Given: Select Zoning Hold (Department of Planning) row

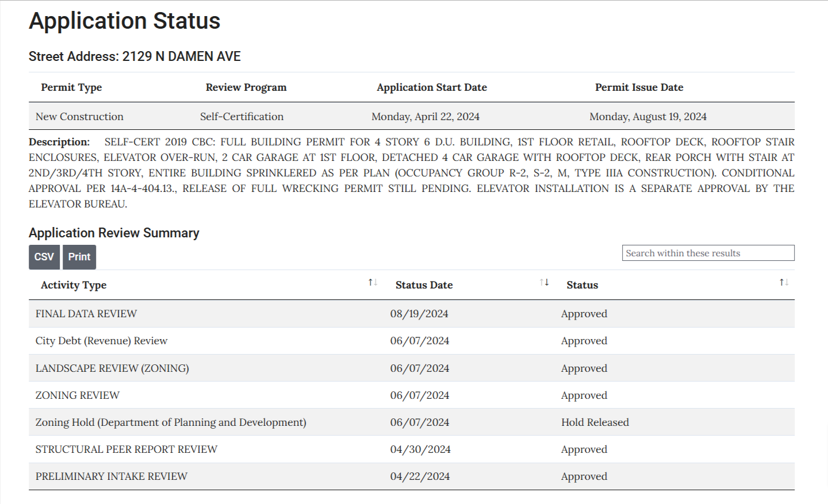Looking at the screenshot, I should click(412, 422).
